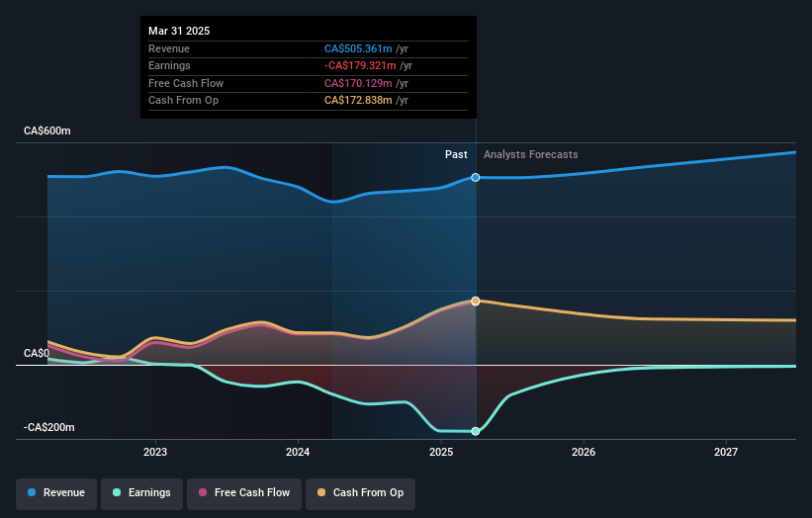Image resolution: width=812 pixels, height=518 pixels.
Task: Click the 2025 x-axis label
Action: click(x=441, y=452)
